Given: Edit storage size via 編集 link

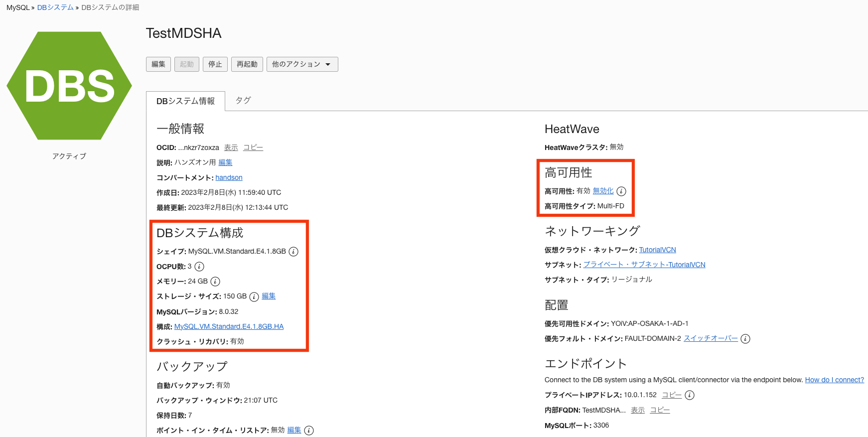Looking at the screenshot, I should click(269, 296).
